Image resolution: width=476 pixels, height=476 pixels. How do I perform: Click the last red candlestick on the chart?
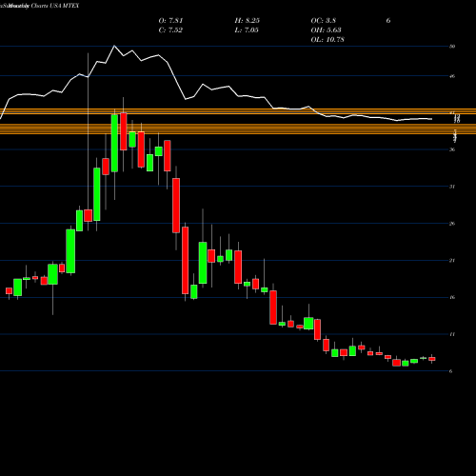(x=432, y=359)
